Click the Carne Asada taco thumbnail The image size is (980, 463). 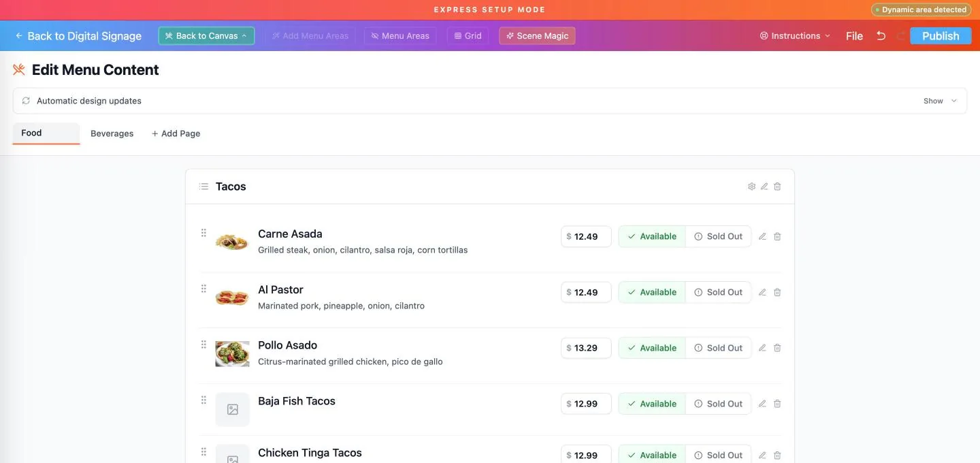point(232,241)
